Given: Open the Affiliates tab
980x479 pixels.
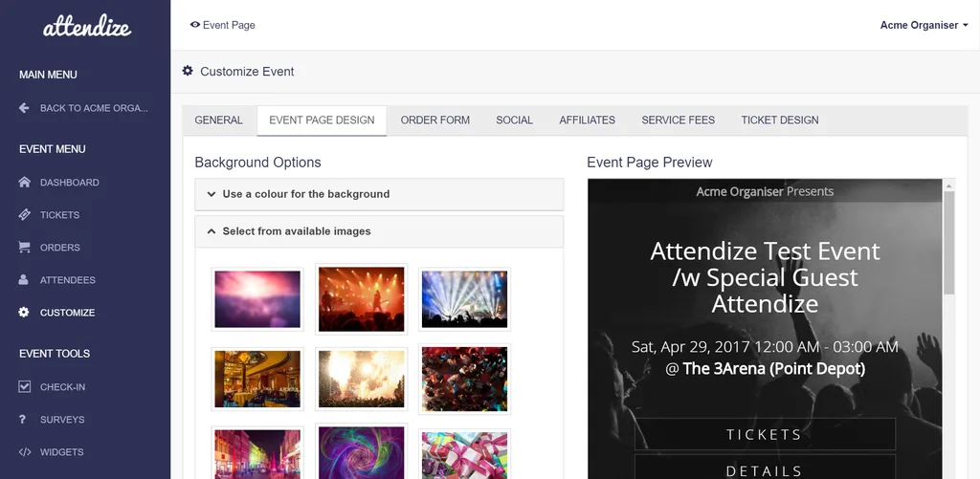Looking at the screenshot, I should [587, 120].
